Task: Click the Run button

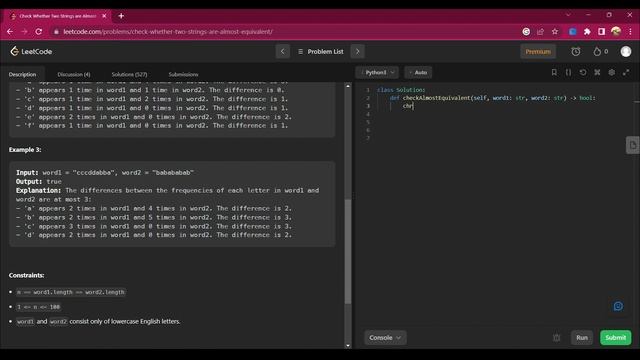Action: (582, 338)
